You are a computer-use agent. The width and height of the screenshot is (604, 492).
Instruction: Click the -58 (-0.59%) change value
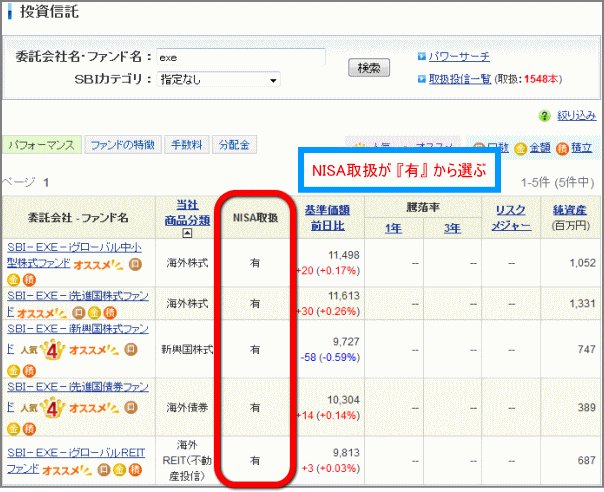330,357
